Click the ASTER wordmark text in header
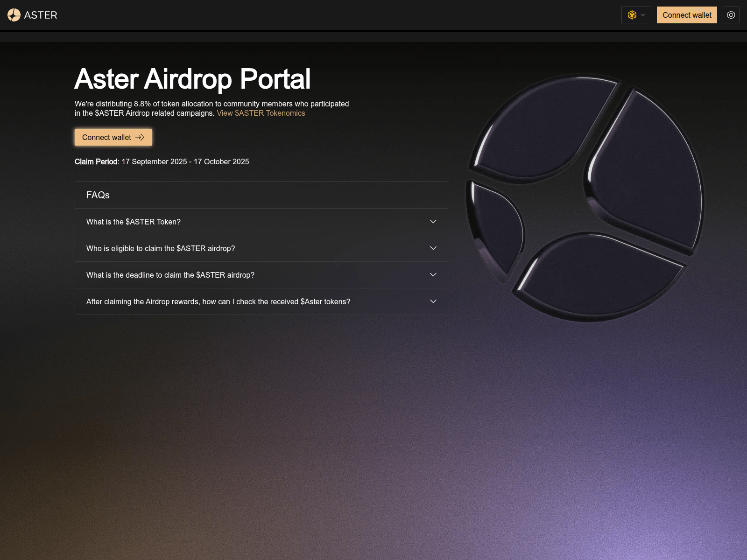Image resolution: width=747 pixels, height=560 pixels. point(41,15)
